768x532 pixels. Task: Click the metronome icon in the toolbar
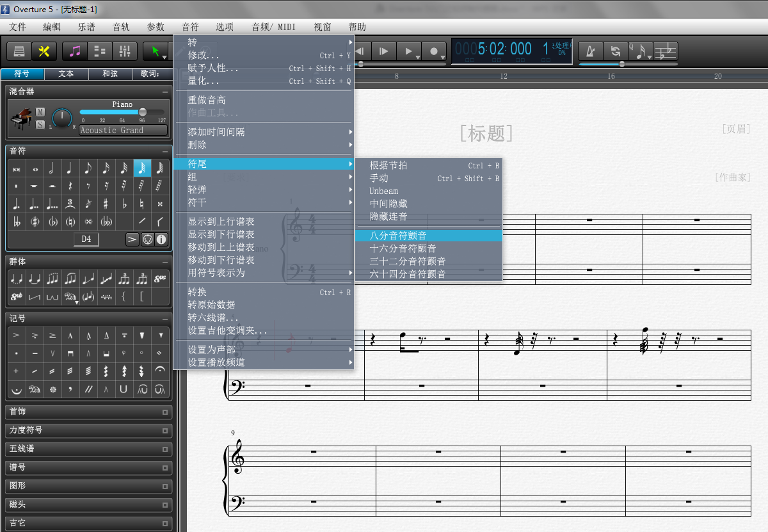coord(590,51)
